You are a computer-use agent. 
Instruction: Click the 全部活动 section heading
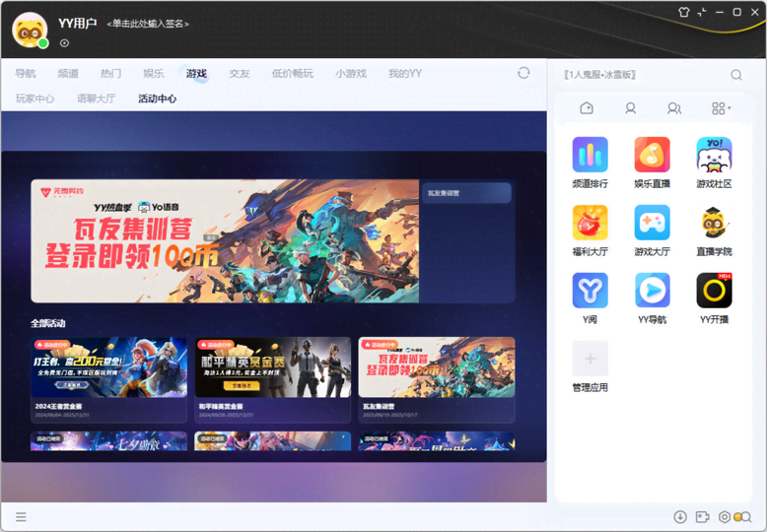pos(48,323)
